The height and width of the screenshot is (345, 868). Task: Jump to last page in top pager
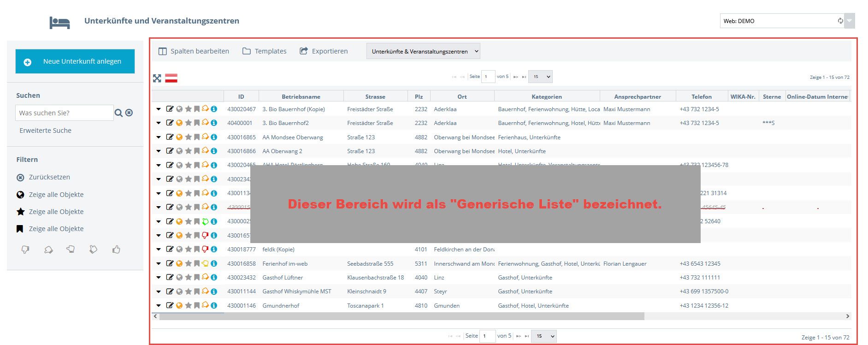pos(524,77)
